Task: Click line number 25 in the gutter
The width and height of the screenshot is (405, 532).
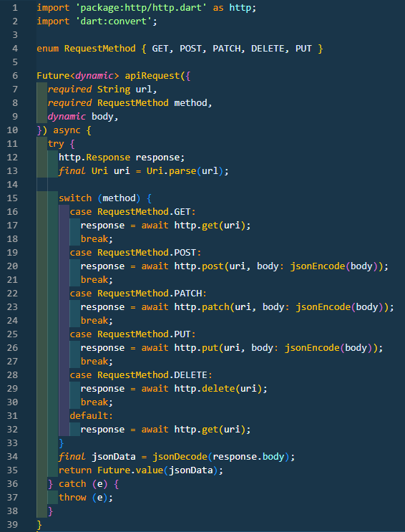Action: click(12, 334)
